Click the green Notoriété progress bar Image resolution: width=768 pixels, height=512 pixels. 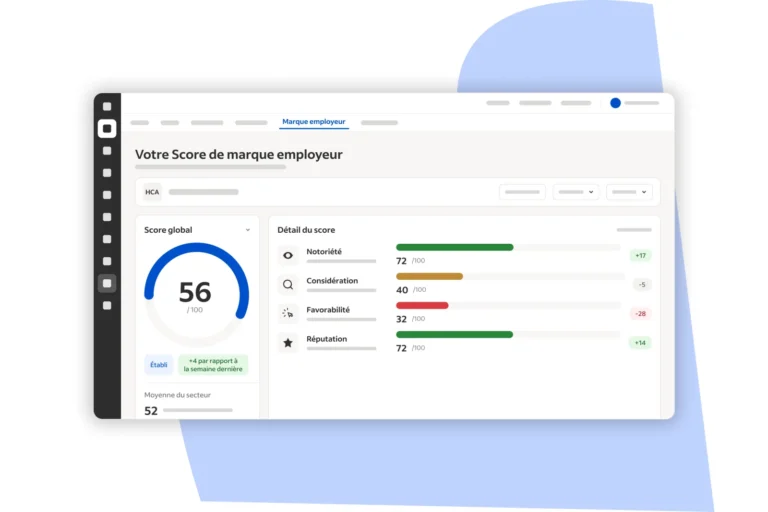click(x=455, y=247)
